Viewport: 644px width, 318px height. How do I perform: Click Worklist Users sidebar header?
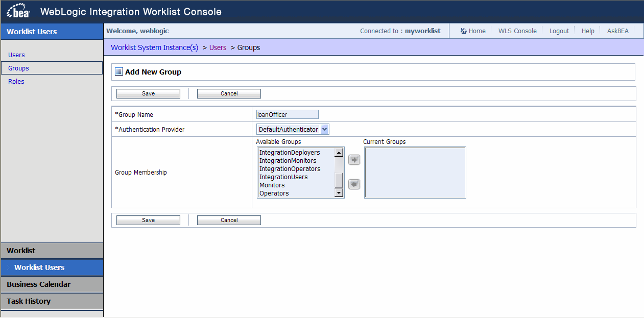(52, 32)
